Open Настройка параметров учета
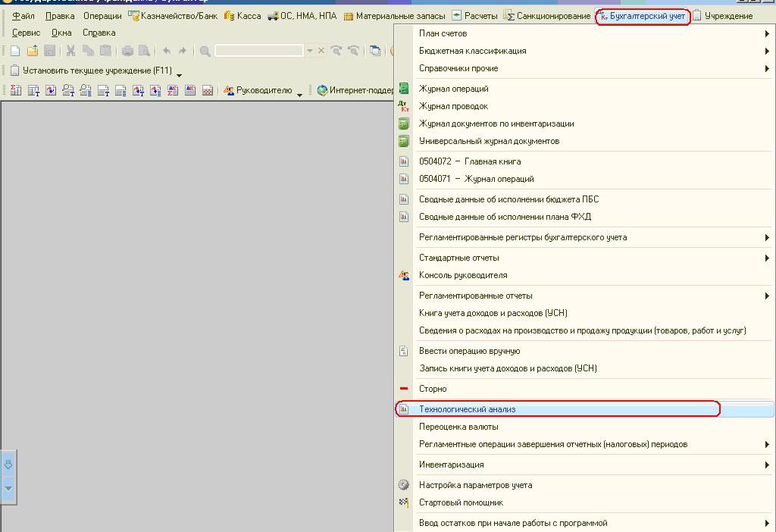 (x=585, y=485)
